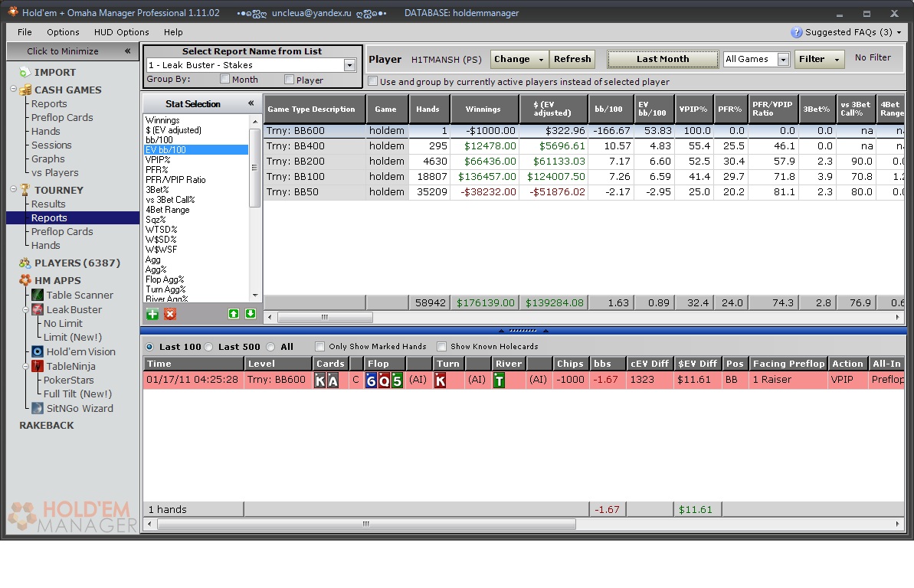This screenshot has height=588, width=914.
Task: Select the Last 500 radio button
Action: [x=208, y=347]
